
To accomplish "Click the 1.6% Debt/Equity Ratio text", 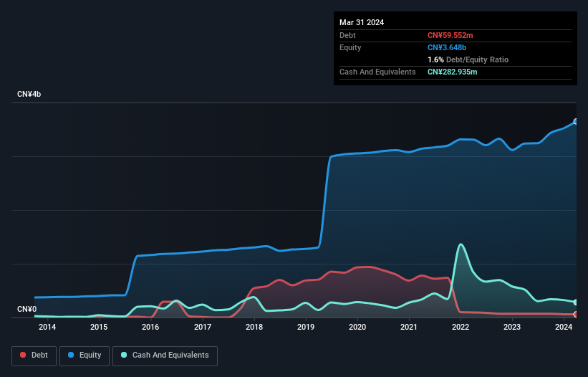I will click(x=468, y=59).
